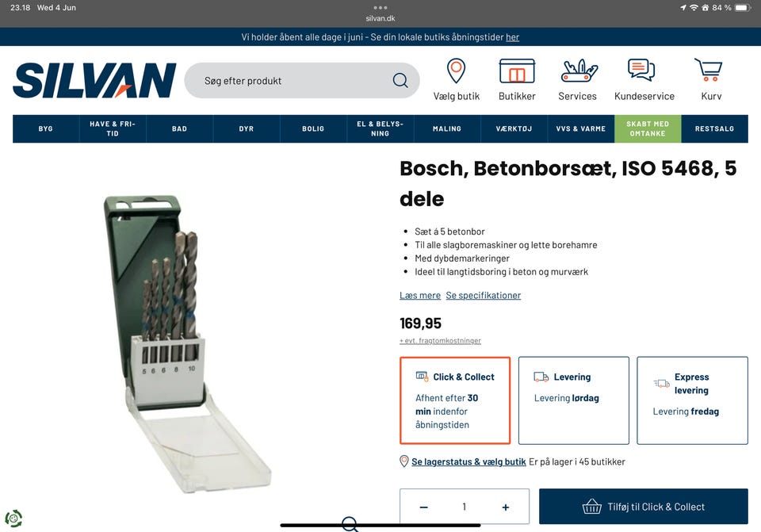
Task: Open the Butikker store icon
Action: (517, 71)
